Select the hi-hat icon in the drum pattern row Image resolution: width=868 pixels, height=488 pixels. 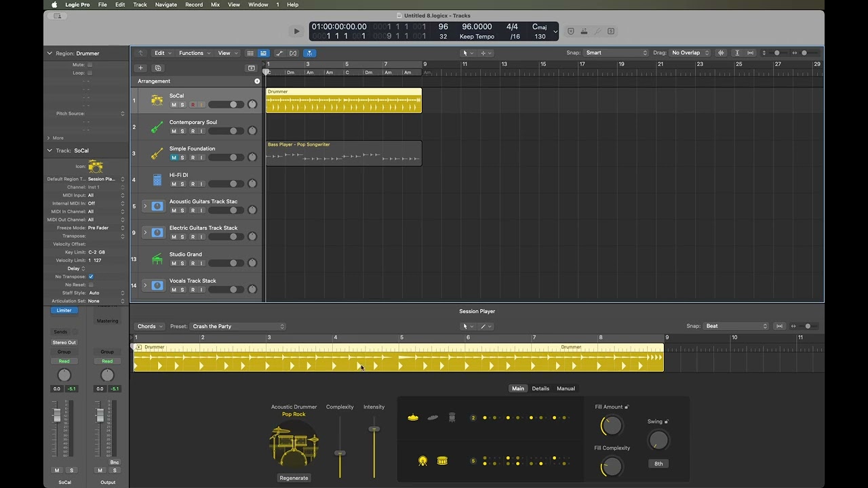point(412,417)
